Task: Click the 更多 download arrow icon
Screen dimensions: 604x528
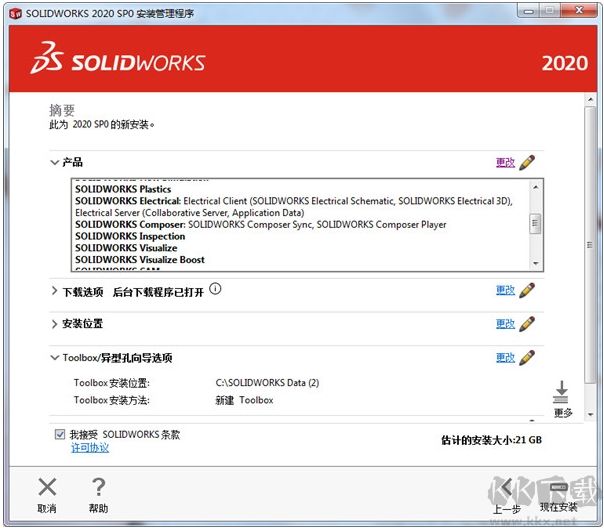Action: (561, 392)
